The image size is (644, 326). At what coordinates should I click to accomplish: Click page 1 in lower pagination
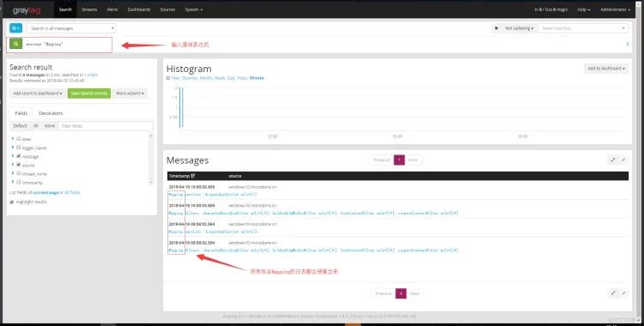click(401, 293)
